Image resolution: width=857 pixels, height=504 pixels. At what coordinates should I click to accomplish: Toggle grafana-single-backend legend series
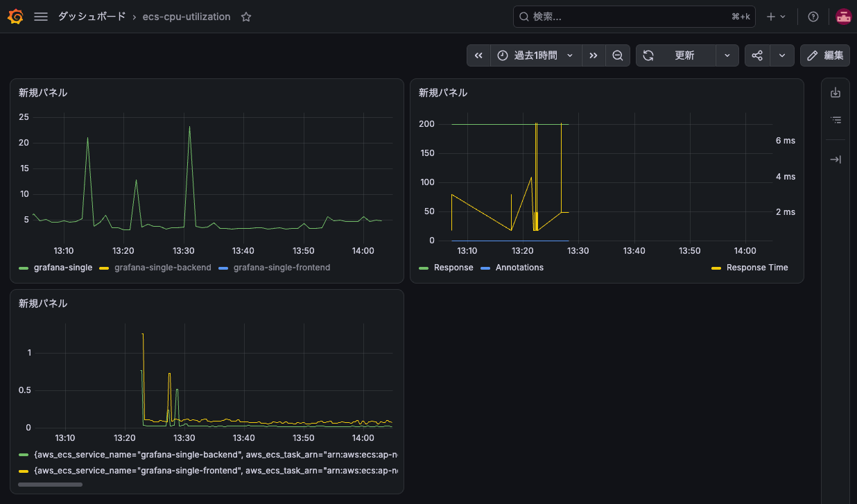[163, 268]
